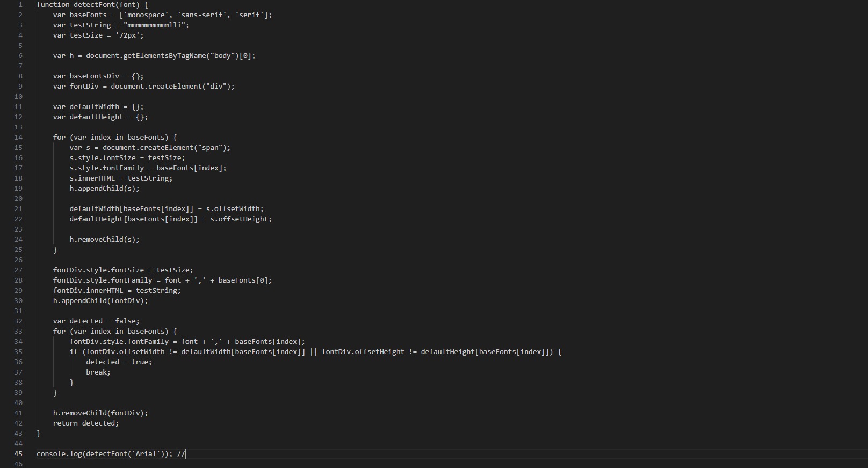Click the "mmmmmmmmmmlli" test string value
Screen dimensions: 868x468
pyautogui.click(x=154, y=25)
